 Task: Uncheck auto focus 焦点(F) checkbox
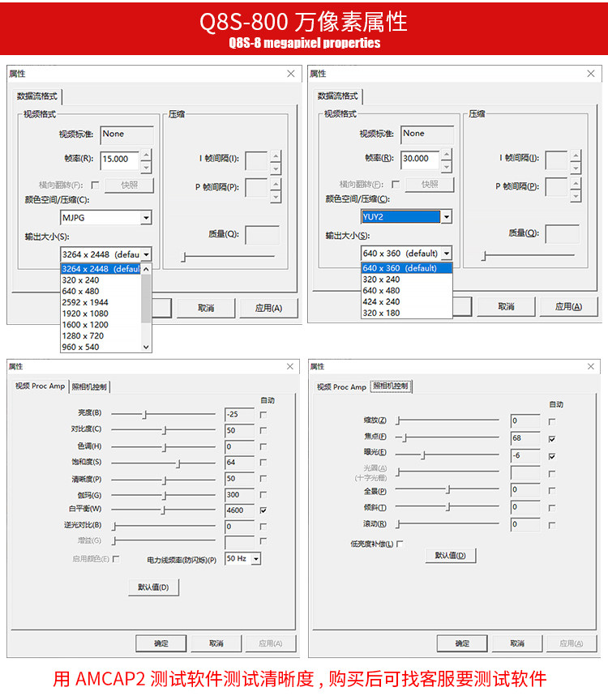552,439
